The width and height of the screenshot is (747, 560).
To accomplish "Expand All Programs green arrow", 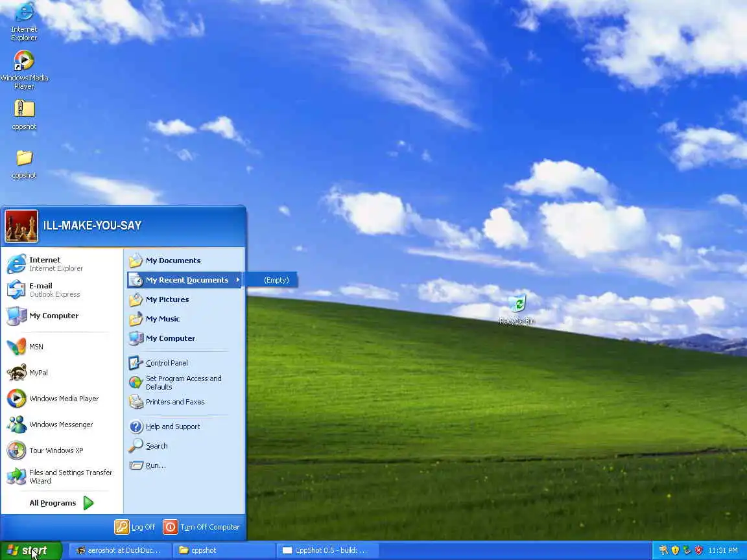I will 89,503.
